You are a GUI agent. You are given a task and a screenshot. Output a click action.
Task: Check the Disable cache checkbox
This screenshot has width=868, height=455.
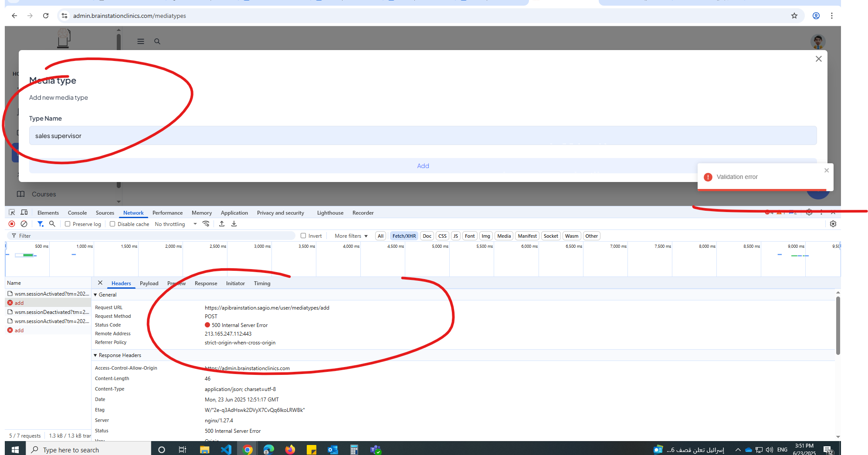click(112, 224)
